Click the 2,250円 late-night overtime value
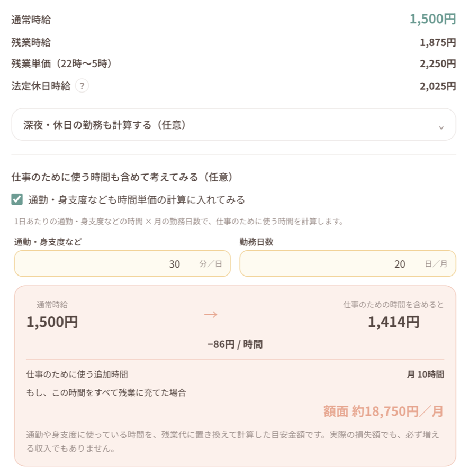Screen dimensions: 469x476 [438, 64]
